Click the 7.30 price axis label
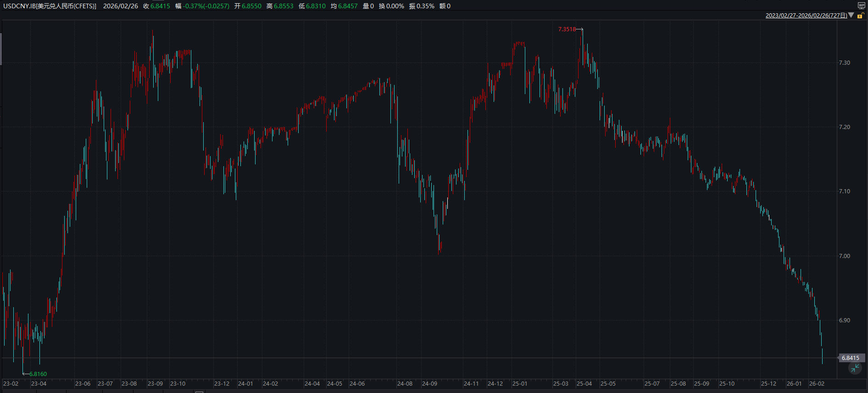Screen dimensions: 868x393 pyautogui.click(x=844, y=63)
